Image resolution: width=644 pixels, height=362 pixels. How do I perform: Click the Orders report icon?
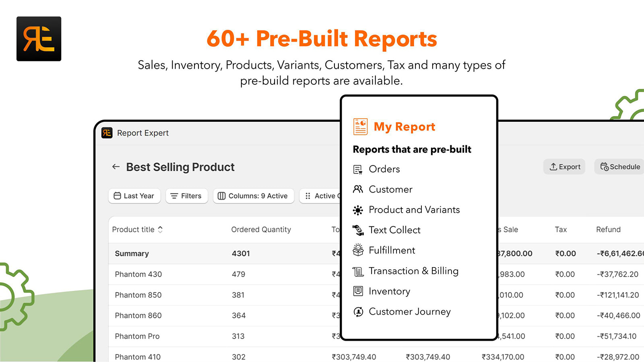358,169
